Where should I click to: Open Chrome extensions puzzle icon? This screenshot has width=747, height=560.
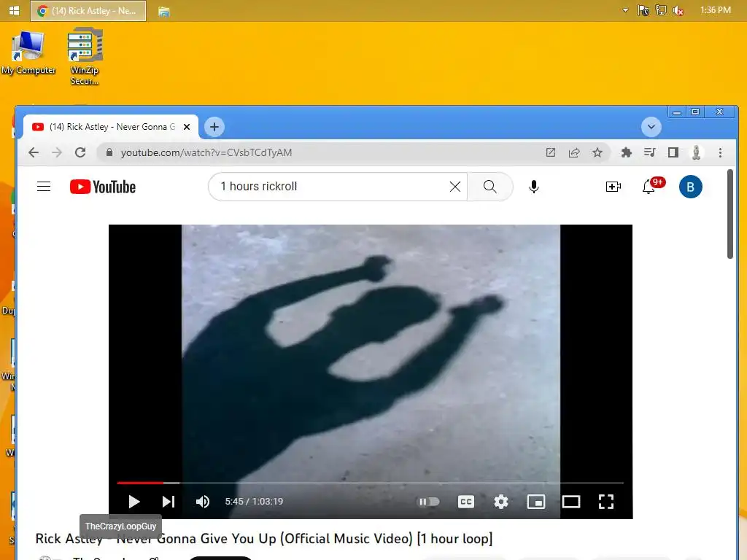[626, 152]
